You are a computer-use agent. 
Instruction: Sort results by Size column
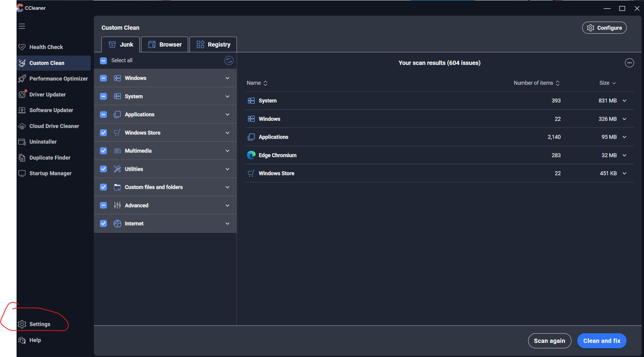click(x=607, y=83)
